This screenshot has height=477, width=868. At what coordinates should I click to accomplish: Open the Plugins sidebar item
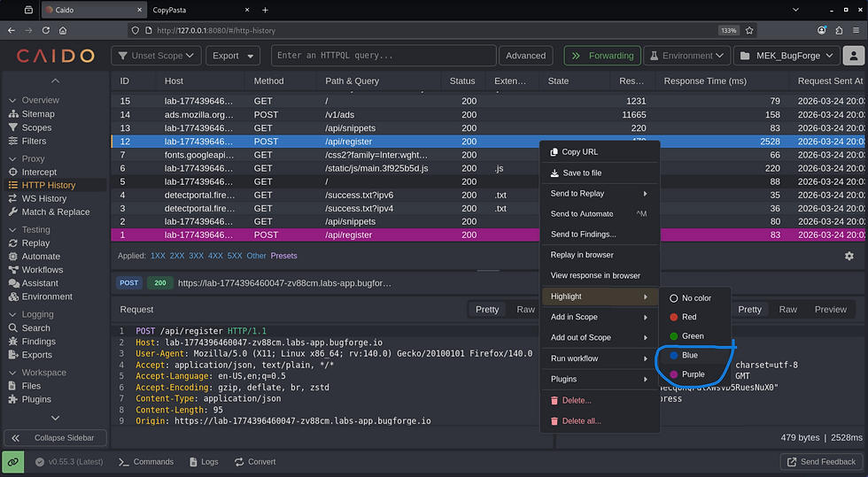pyautogui.click(x=36, y=399)
